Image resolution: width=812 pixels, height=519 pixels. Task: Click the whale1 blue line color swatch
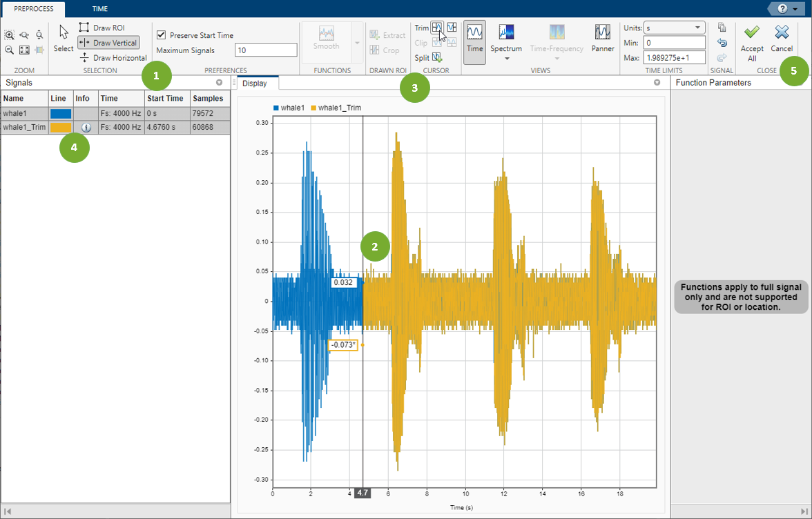pos(60,112)
